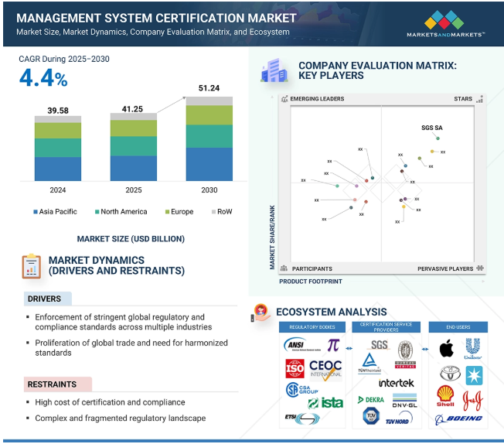Click the MarketsandMarkets logo

(445, 23)
